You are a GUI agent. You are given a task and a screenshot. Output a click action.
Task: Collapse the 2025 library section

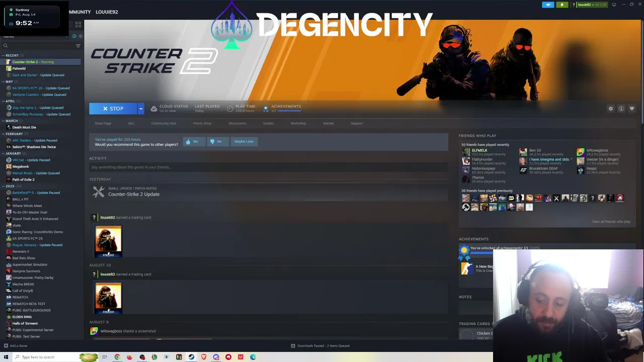tap(4, 186)
